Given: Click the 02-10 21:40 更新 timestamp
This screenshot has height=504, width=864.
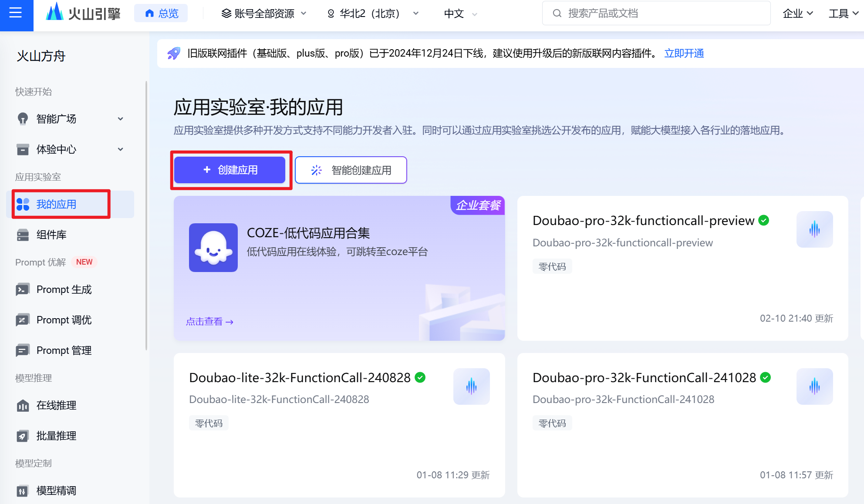Looking at the screenshot, I should click(796, 318).
